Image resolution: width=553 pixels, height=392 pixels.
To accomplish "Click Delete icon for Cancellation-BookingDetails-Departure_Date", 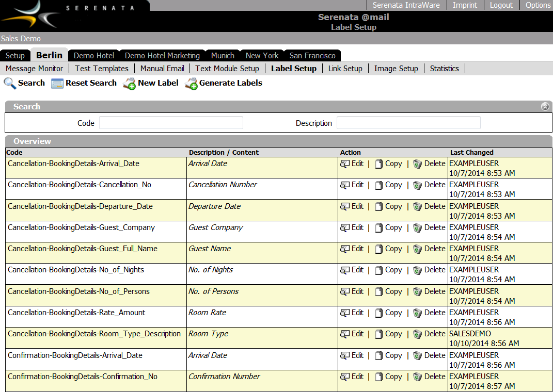I will pos(417,207).
